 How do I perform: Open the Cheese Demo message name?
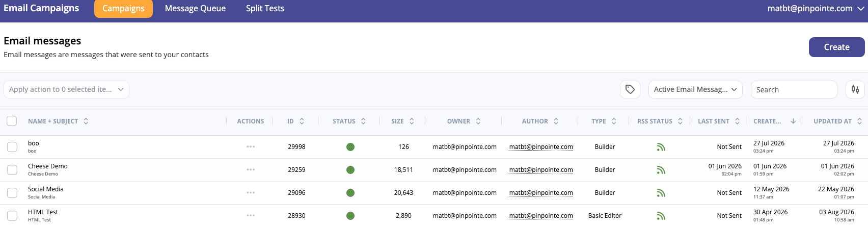(48, 166)
